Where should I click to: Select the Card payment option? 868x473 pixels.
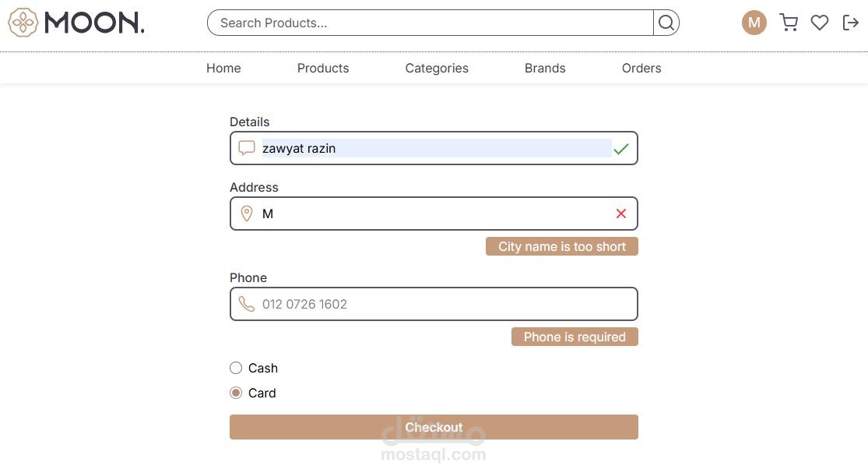point(236,393)
